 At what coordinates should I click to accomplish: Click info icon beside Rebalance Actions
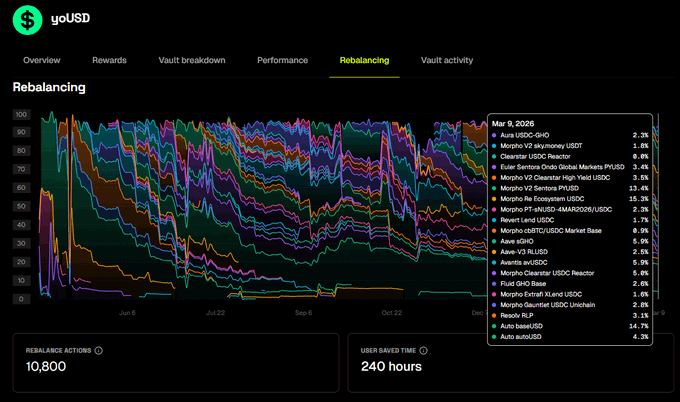point(99,351)
